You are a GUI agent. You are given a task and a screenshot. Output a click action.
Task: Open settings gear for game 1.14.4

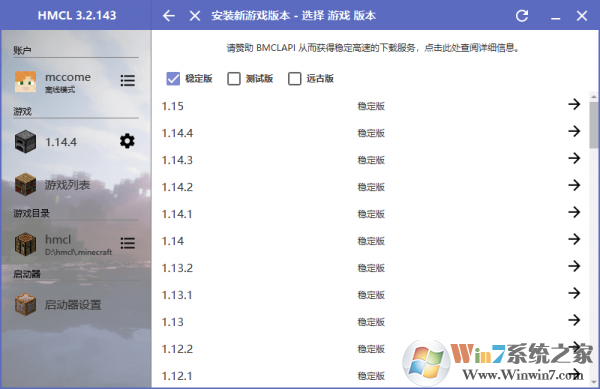(x=127, y=141)
